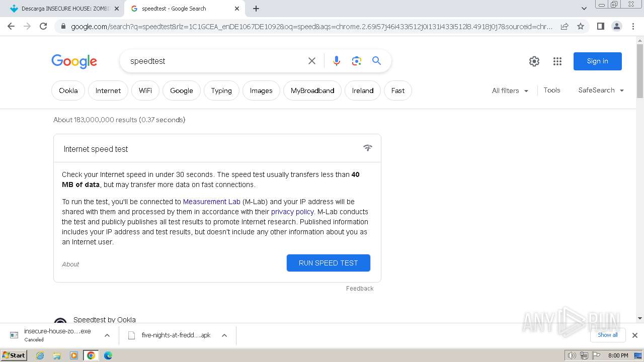Viewport: 644px width, 362px height.
Task: Click the Tools button
Action: click(552, 90)
